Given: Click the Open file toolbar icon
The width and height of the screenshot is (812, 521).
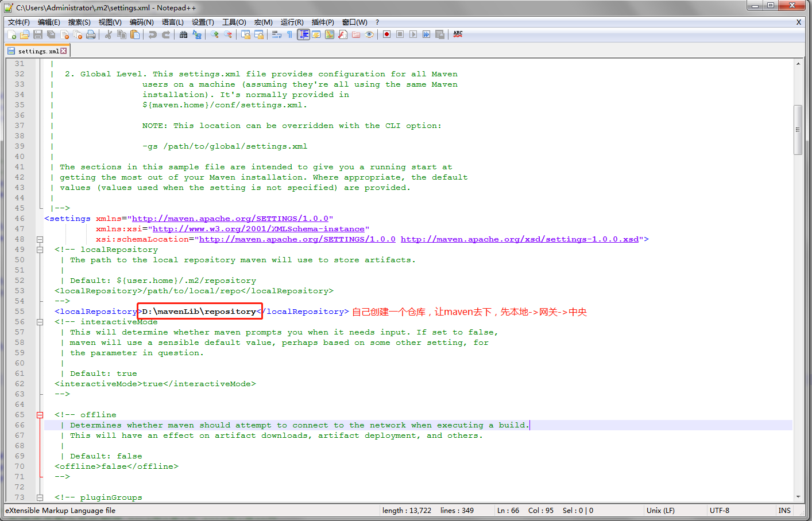Looking at the screenshot, I should (x=25, y=34).
